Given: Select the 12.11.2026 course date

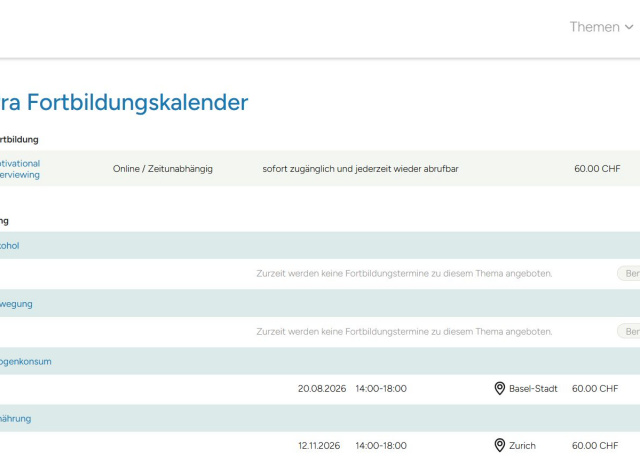Looking at the screenshot, I should (x=319, y=445).
